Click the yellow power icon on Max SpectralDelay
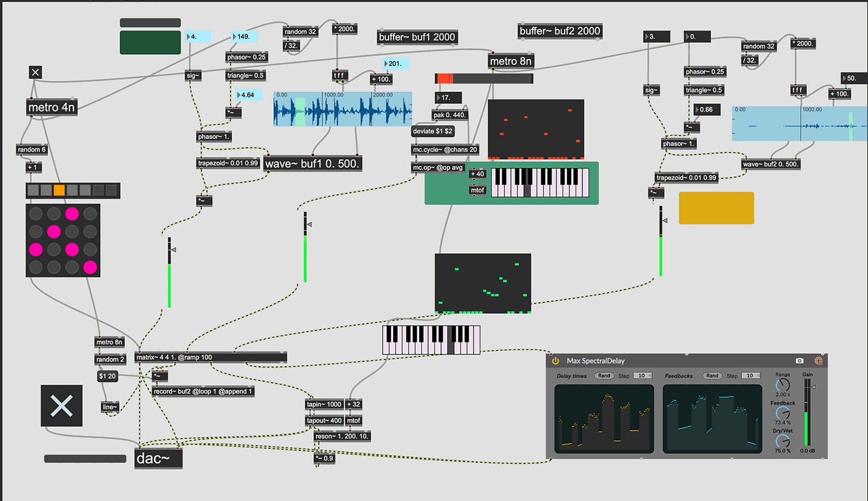868x501 pixels. tap(556, 360)
